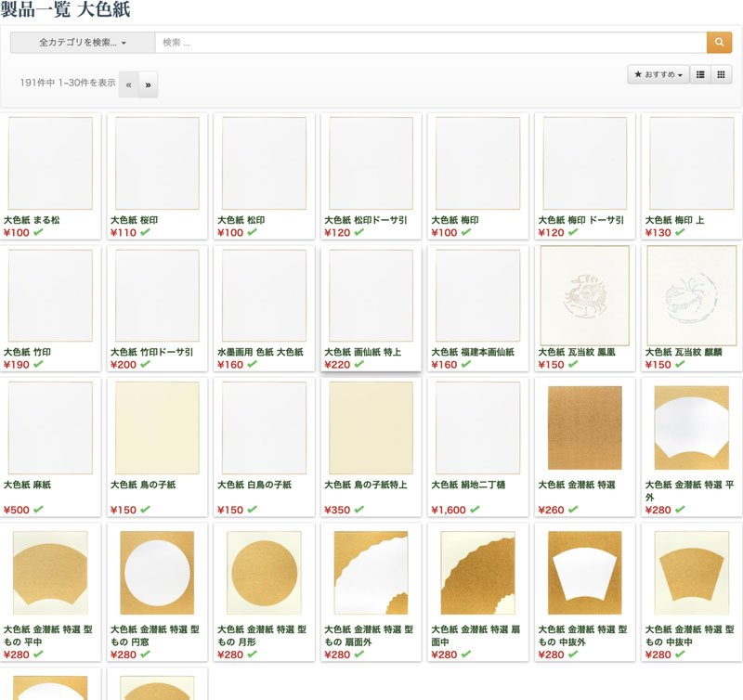Screen dimensions: 743x700
Task: Expand the おすすめ sort dropdown
Action: 658,75
